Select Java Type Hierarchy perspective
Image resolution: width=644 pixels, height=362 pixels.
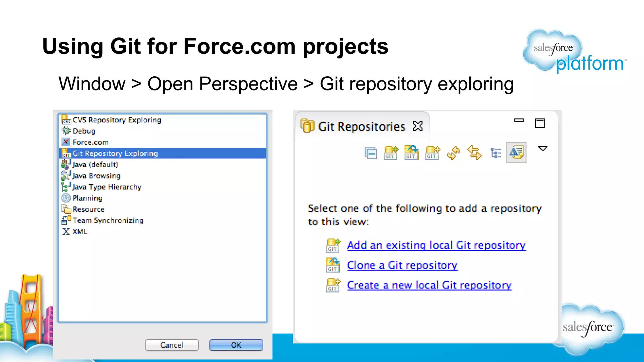pyautogui.click(x=163, y=187)
